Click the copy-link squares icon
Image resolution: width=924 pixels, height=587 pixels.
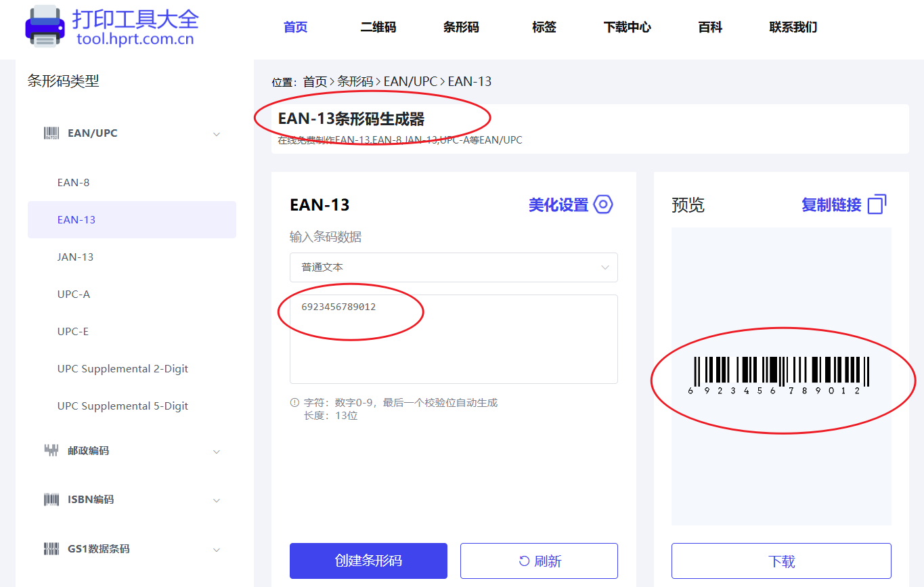877,204
